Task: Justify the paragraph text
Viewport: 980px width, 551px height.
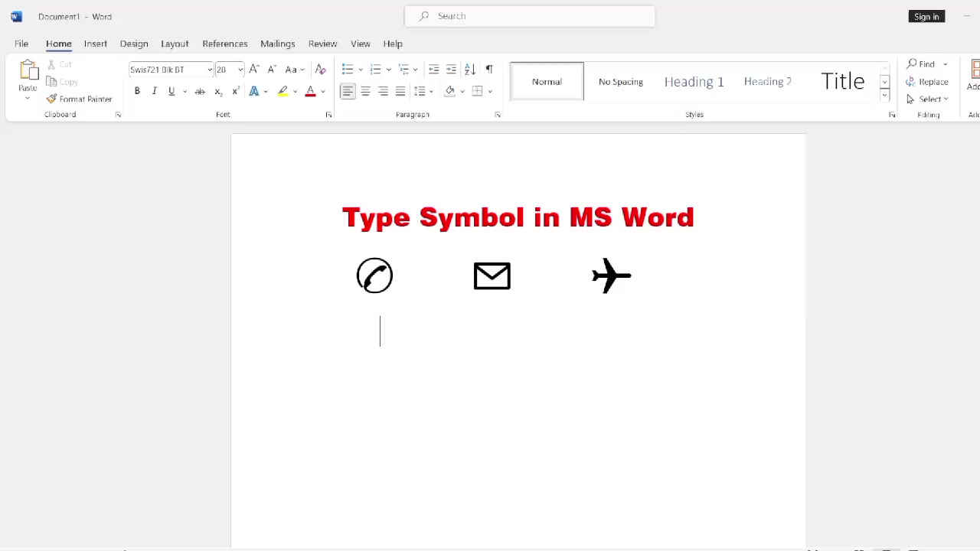Action: point(400,91)
